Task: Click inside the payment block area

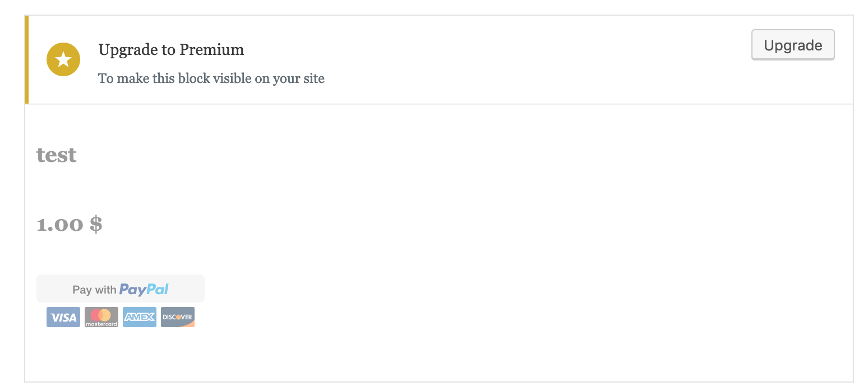Action: pos(432,241)
